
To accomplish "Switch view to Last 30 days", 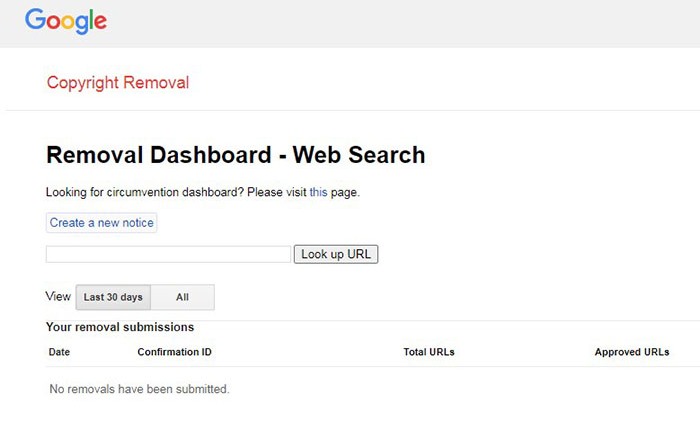I will (x=113, y=297).
